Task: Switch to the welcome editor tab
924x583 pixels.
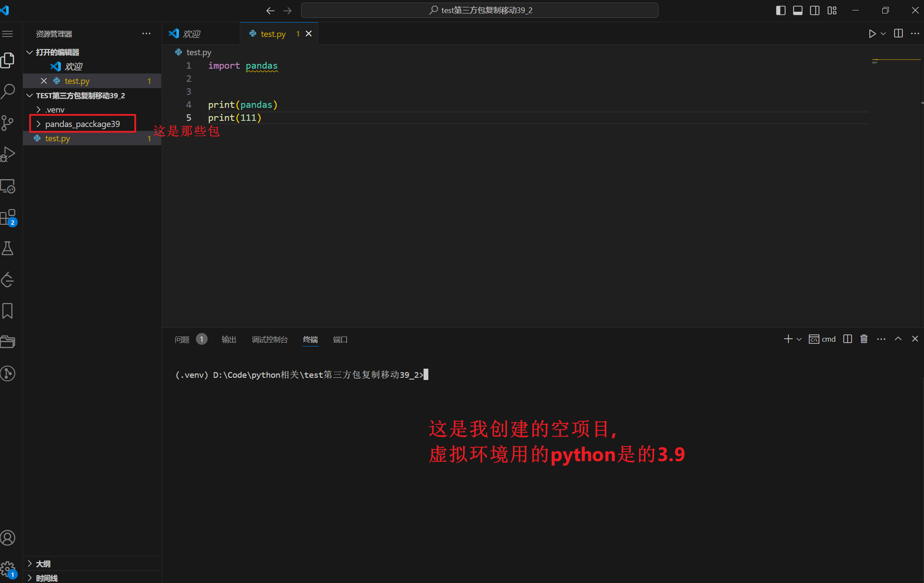Action: click(201, 33)
